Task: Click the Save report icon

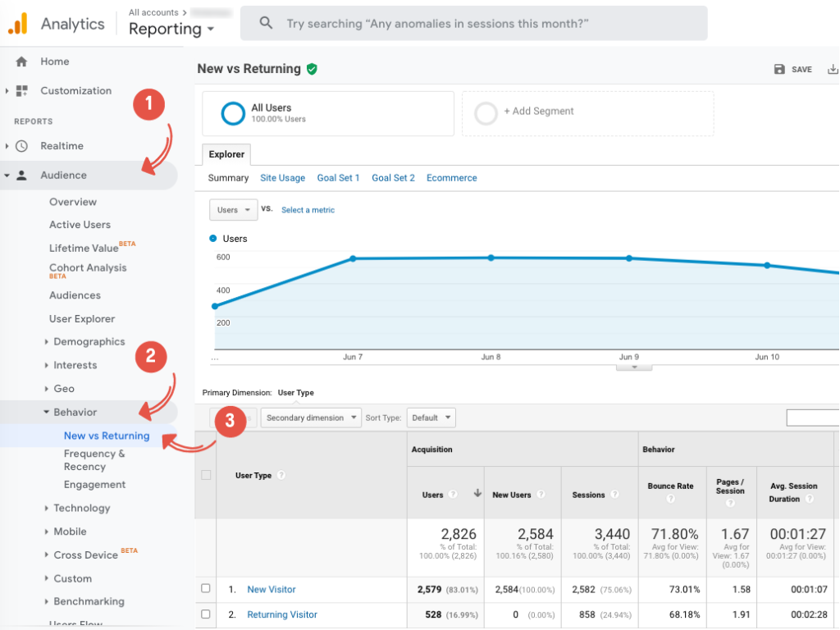Action: pyautogui.click(x=779, y=70)
